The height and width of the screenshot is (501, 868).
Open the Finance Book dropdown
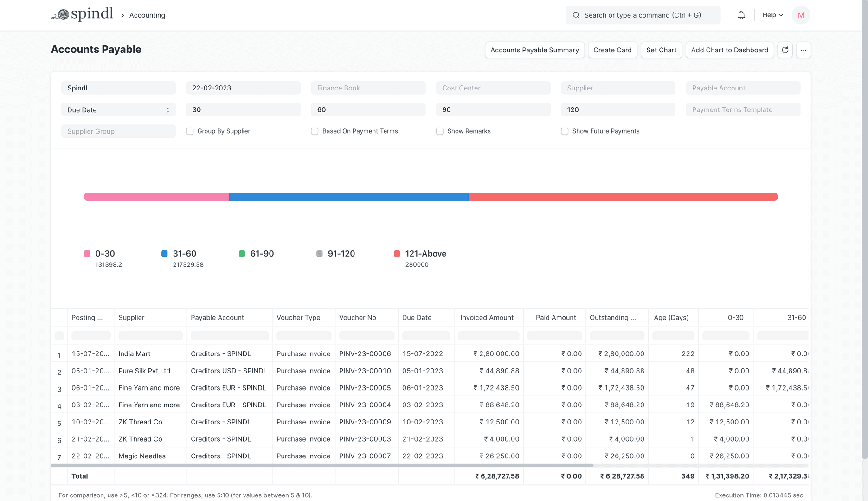(x=368, y=88)
